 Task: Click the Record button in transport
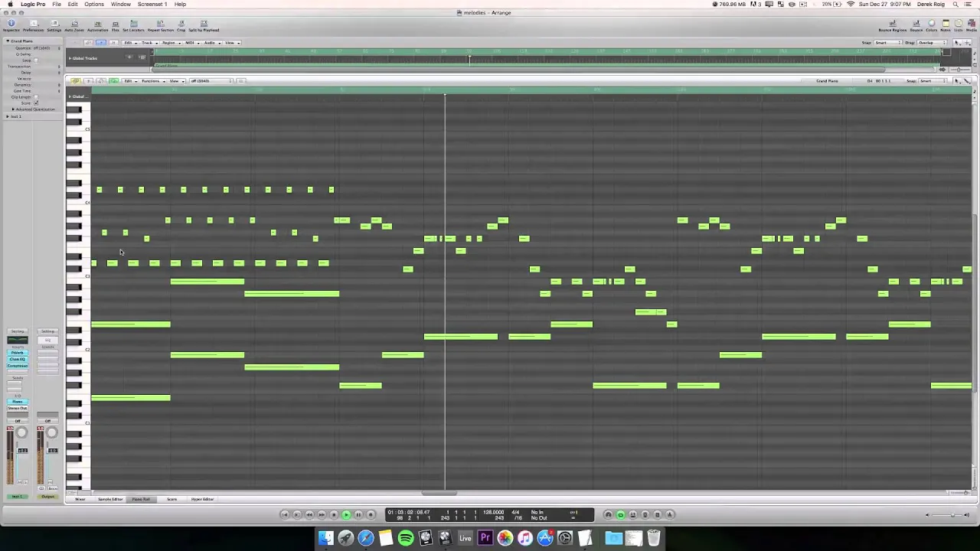pos(371,515)
